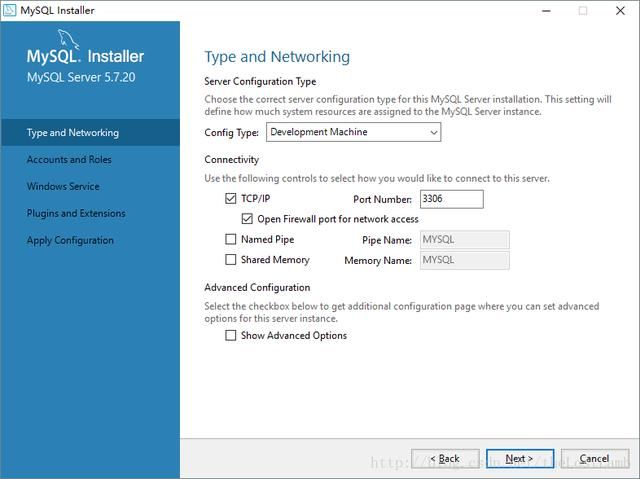Image resolution: width=640 pixels, height=479 pixels.
Task: Click the Port Number label
Action: point(382,200)
